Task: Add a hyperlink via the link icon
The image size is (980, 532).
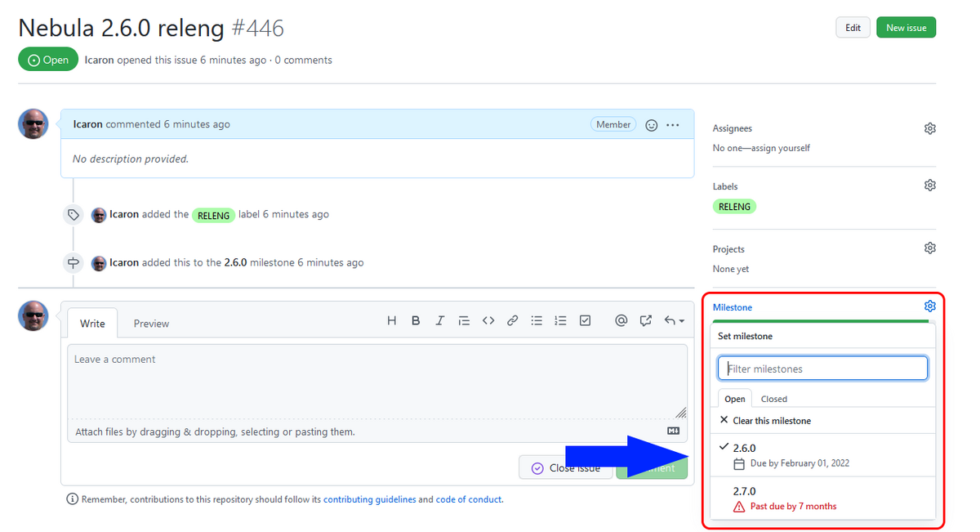Action: pos(512,320)
